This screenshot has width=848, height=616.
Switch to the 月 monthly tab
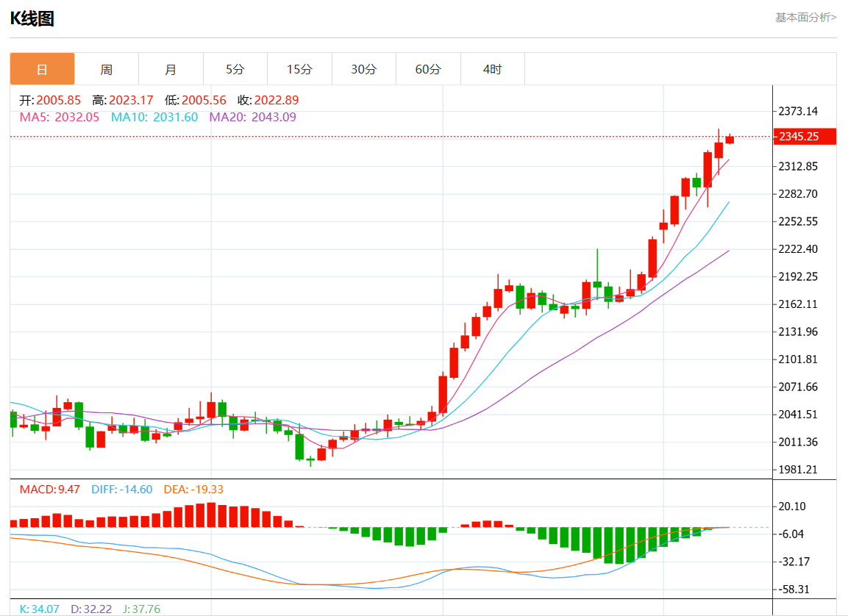pyautogui.click(x=171, y=69)
